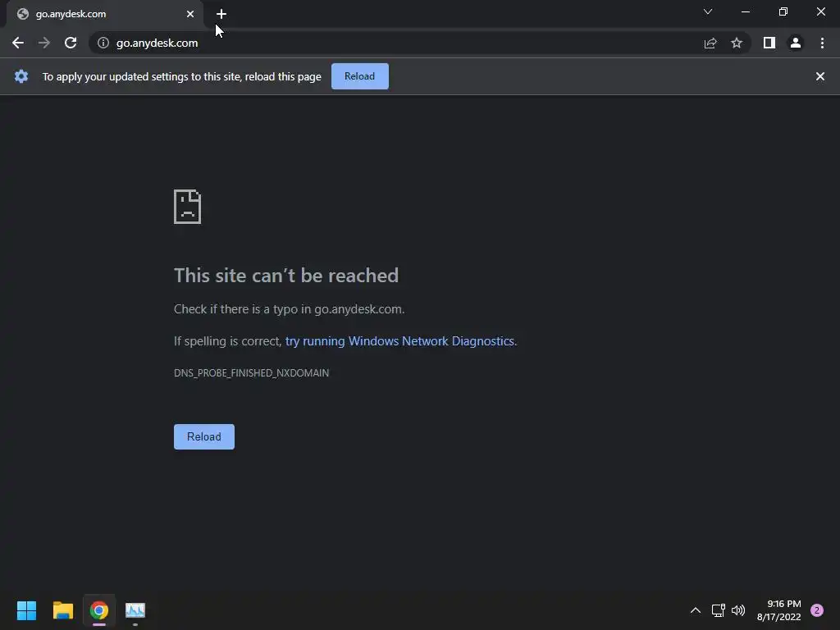Viewport: 840px width, 630px height.
Task: Close the Chrome window
Action: click(x=820, y=11)
